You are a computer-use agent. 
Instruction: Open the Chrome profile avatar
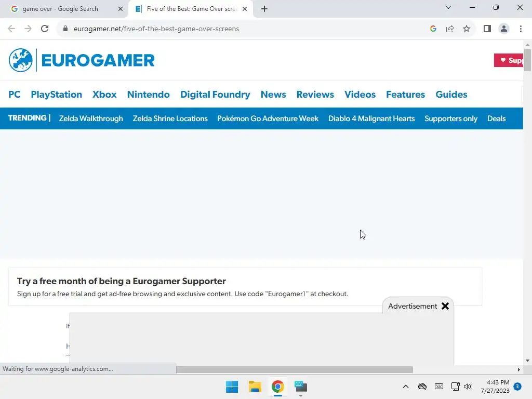(504, 29)
